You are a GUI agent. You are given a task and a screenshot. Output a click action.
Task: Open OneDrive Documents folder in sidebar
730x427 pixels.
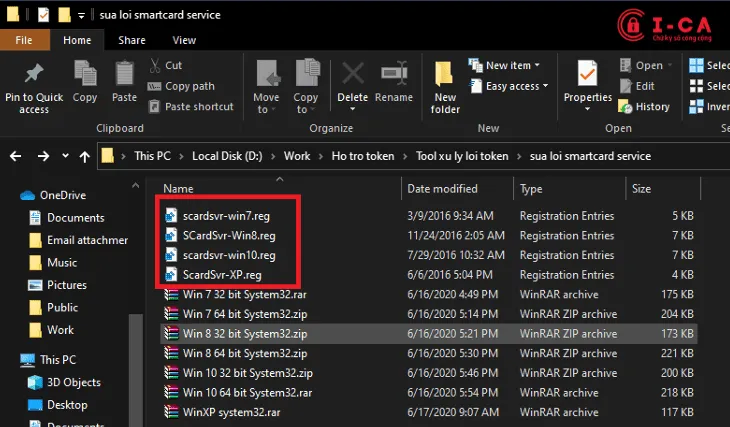tap(67, 217)
